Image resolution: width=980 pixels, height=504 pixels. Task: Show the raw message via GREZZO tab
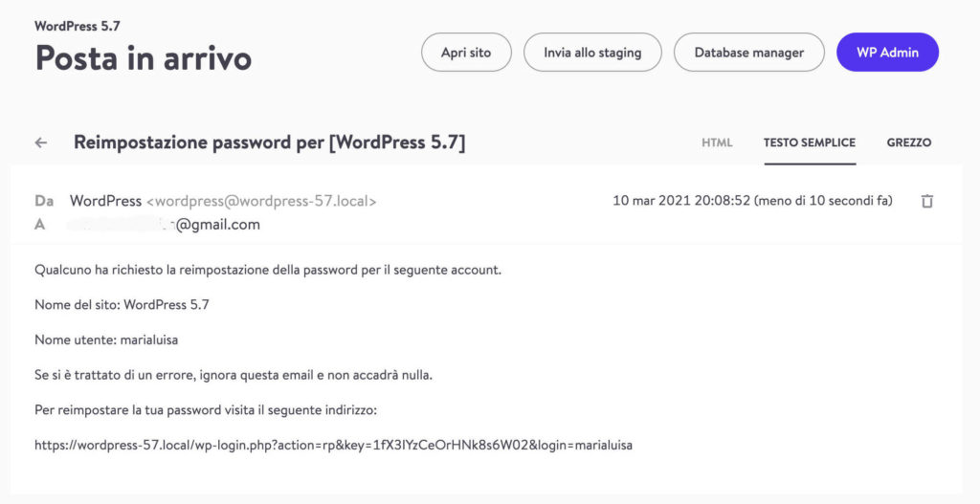pyautogui.click(x=909, y=142)
